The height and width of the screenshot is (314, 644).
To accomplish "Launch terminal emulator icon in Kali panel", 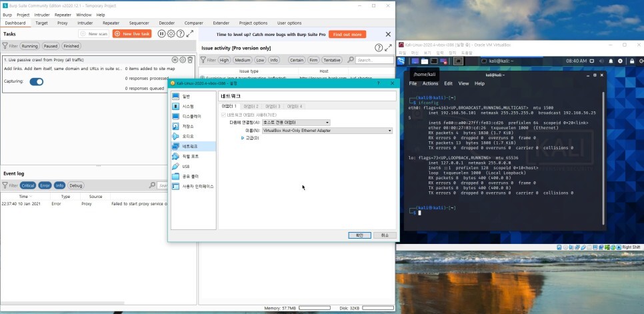I will tap(434, 61).
